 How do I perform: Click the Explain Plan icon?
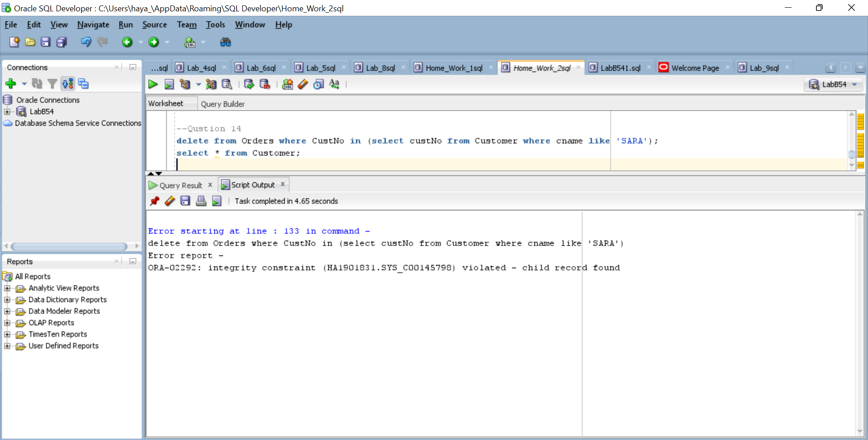[184, 84]
